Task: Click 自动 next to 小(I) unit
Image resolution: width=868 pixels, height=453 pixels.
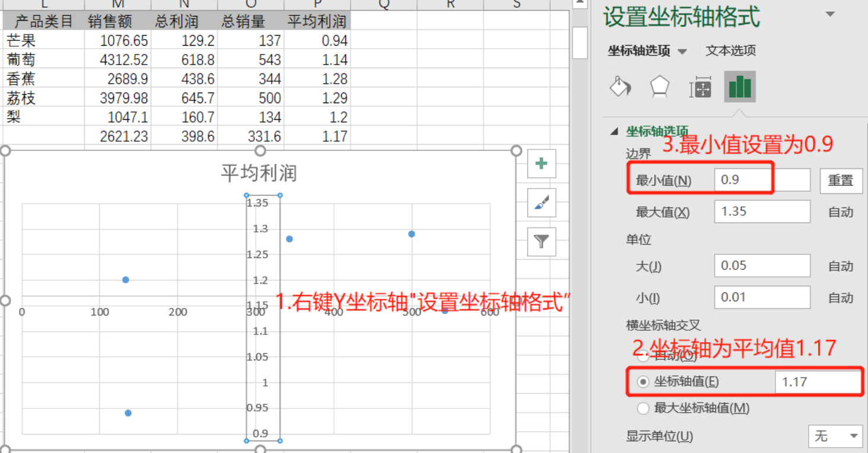Action: 841,298
